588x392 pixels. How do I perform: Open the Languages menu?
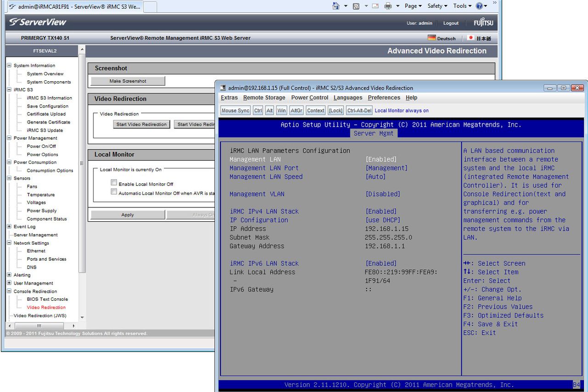pyautogui.click(x=348, y=98)
